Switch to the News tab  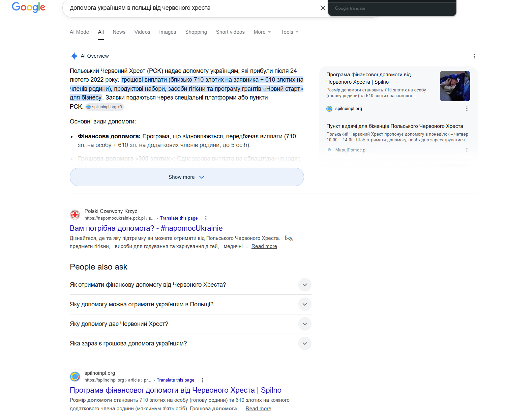[x=119, y=32]
